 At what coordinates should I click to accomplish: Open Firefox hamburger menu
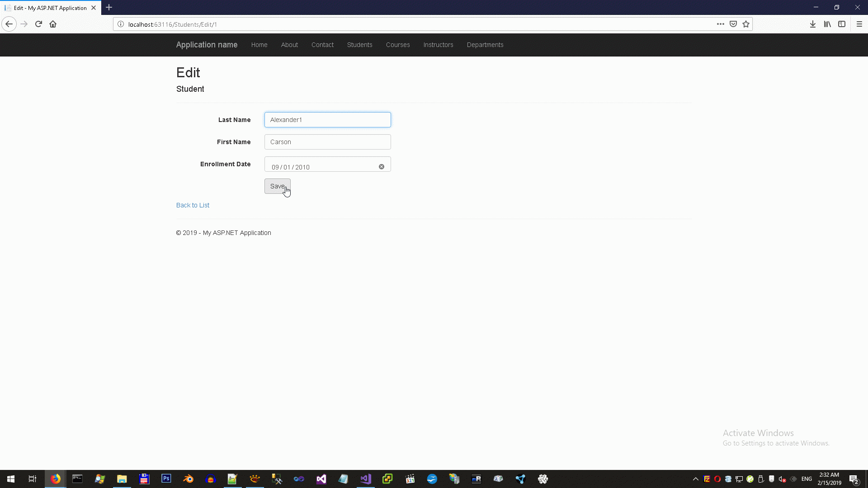tap(859, 24)
